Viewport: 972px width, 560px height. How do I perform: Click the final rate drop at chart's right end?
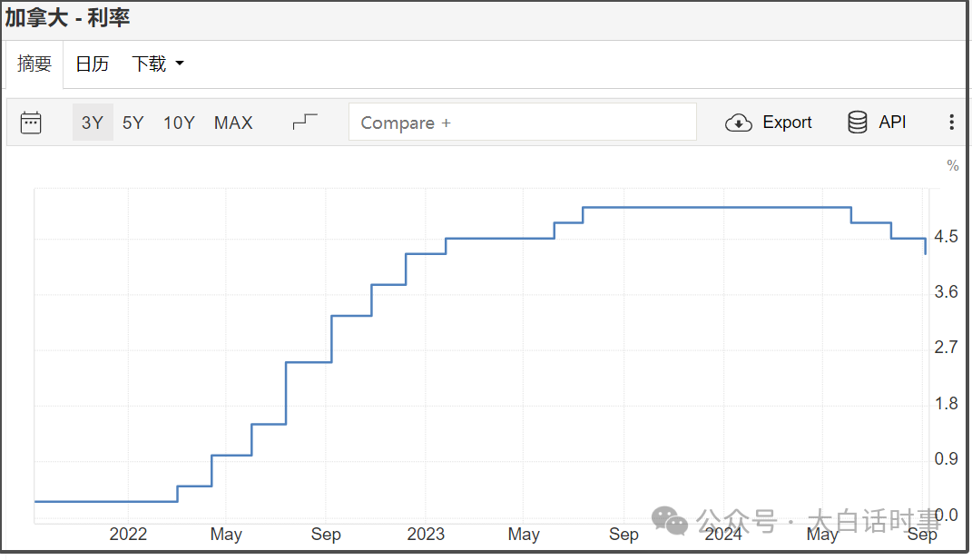pyautogui.click(x=925, y=247)
